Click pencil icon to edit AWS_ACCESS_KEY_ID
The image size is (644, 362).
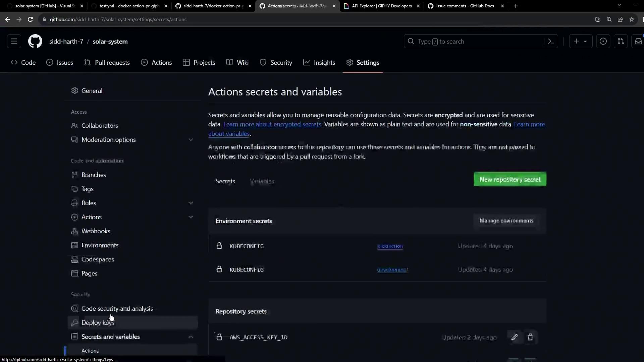click(514, 337)
